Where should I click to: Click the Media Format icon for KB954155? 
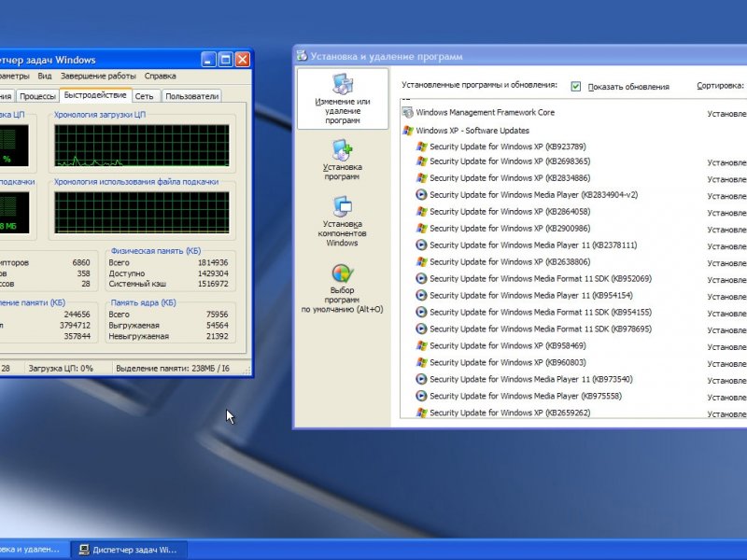(x=421, y=313)
